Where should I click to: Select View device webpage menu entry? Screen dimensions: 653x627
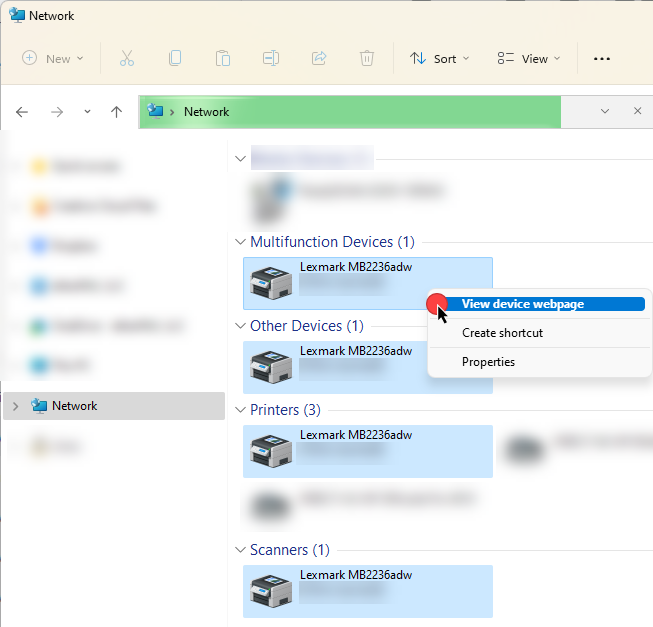click(x=522, y=304)
